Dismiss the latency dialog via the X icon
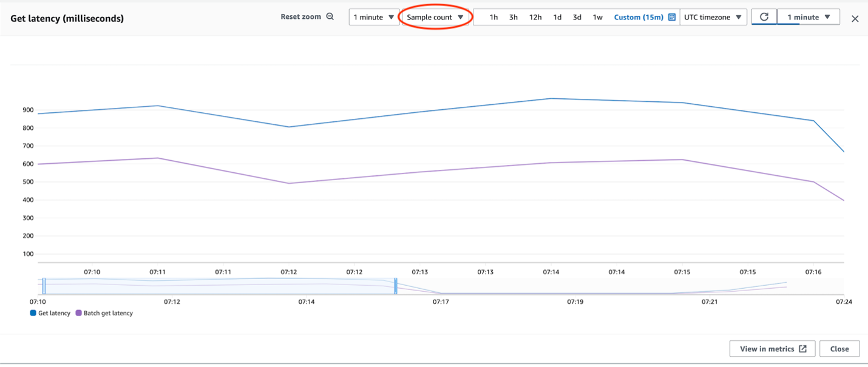 click(x=855, y=18)
